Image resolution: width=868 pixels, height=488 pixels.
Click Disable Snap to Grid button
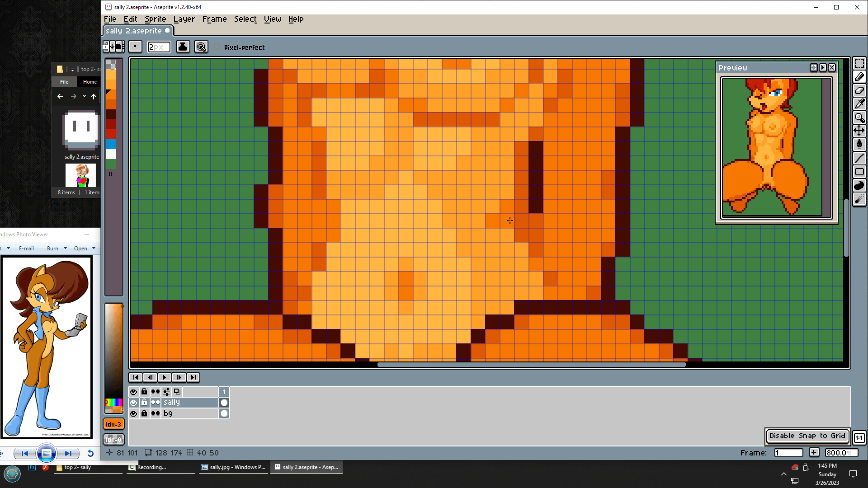tap(807, 436)
